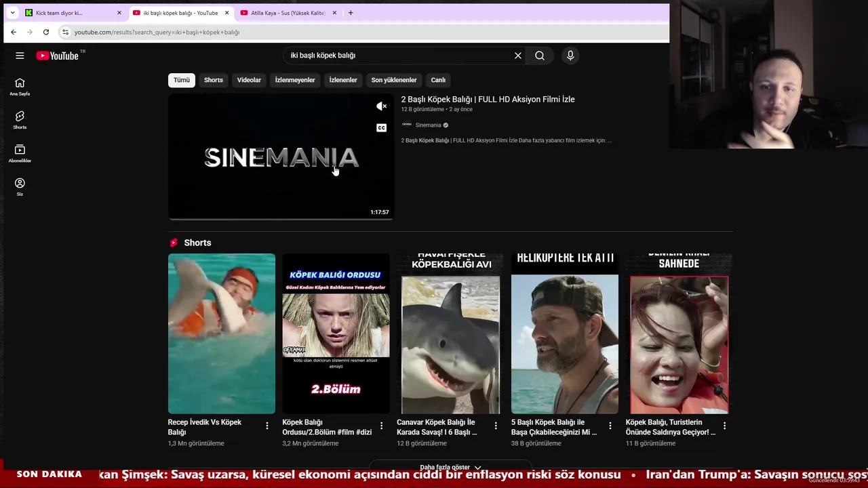Open options menu for Turistlerin Önünde short
This screenshot has height=488, width=868.
[724, 426]
